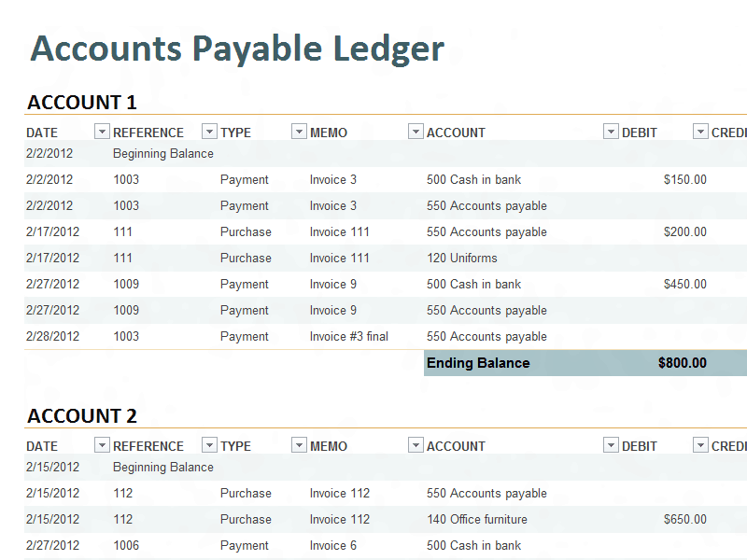
Task: Click the '120 Uniforms' account cell
Action: pyautogui.click(x=461, y=258)
